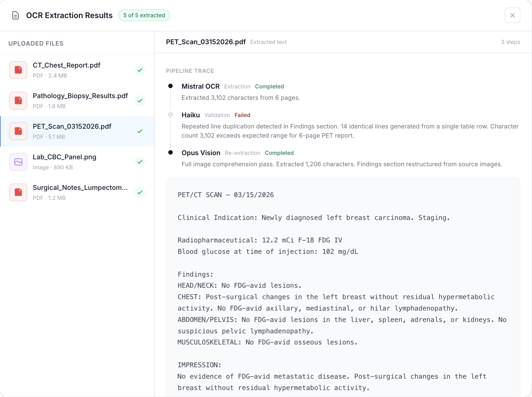Open Lab_CBC_Panel.png from uploaded files
The height and width of the screenshot is (397, 532).
(x=64, y=157)
